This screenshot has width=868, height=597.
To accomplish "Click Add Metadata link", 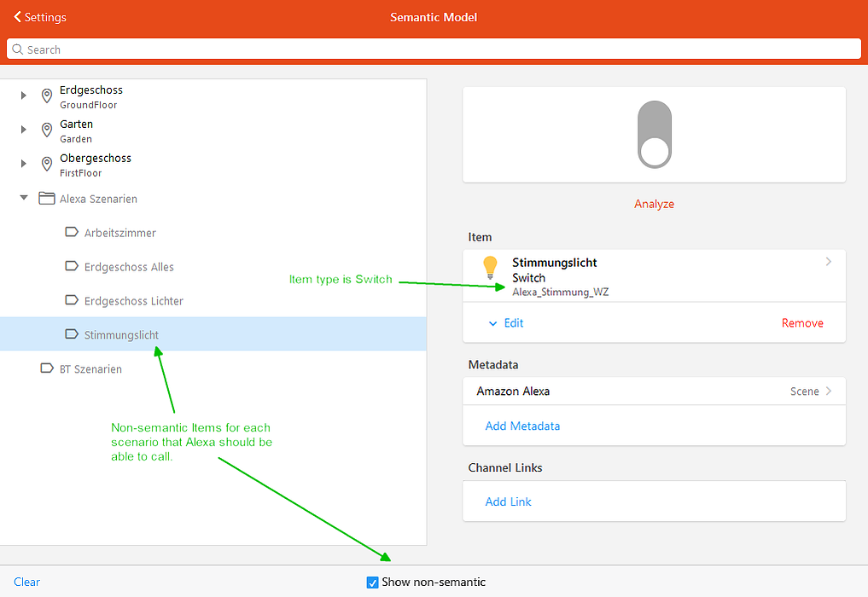I will coord(522,426).
